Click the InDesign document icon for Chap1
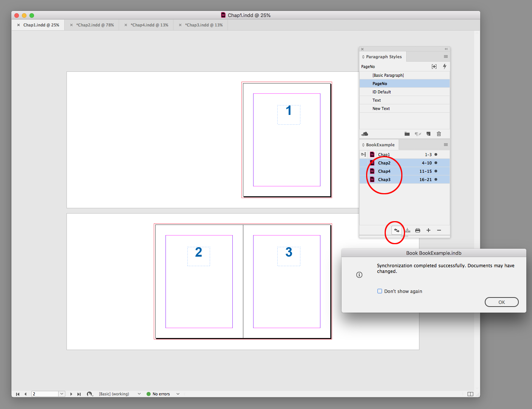 [x=372, y=154]
